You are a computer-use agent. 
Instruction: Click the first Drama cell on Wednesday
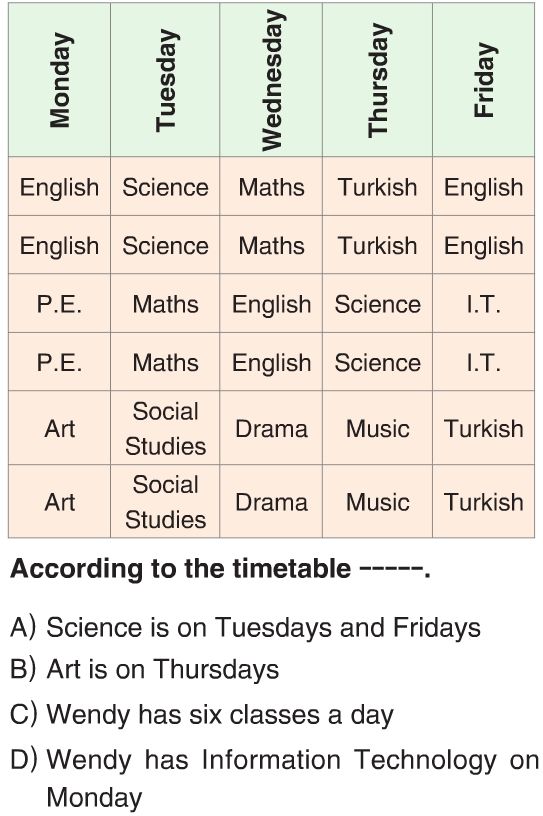point(271,428)
